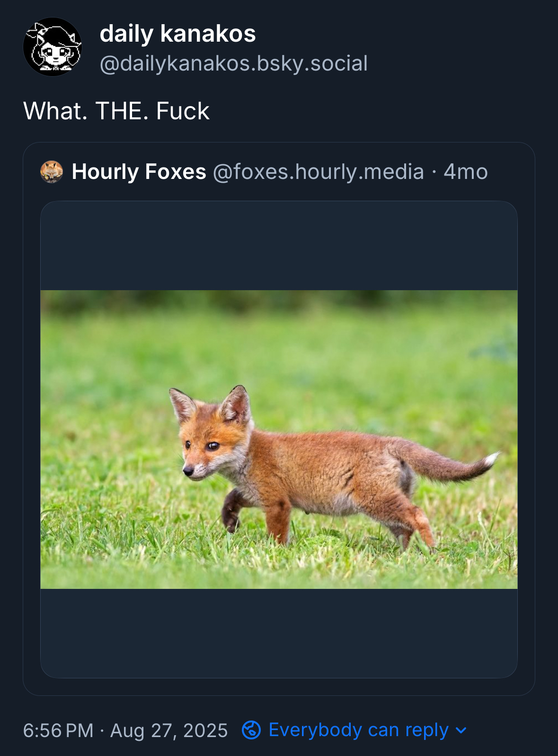Viewport: 558px width, 756px height.
Task: Open the quoted post's 4mo timestamp
Action: pos(465,172)
